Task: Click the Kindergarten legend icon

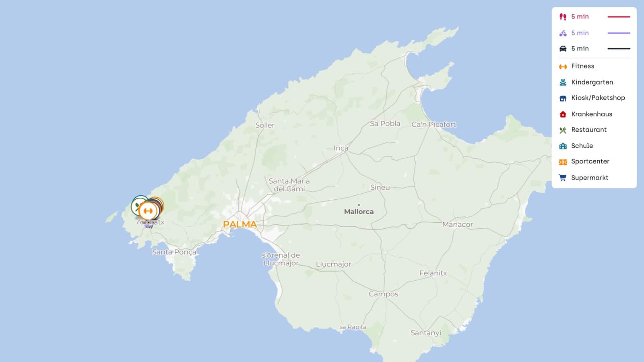Action: coord(563,82)
